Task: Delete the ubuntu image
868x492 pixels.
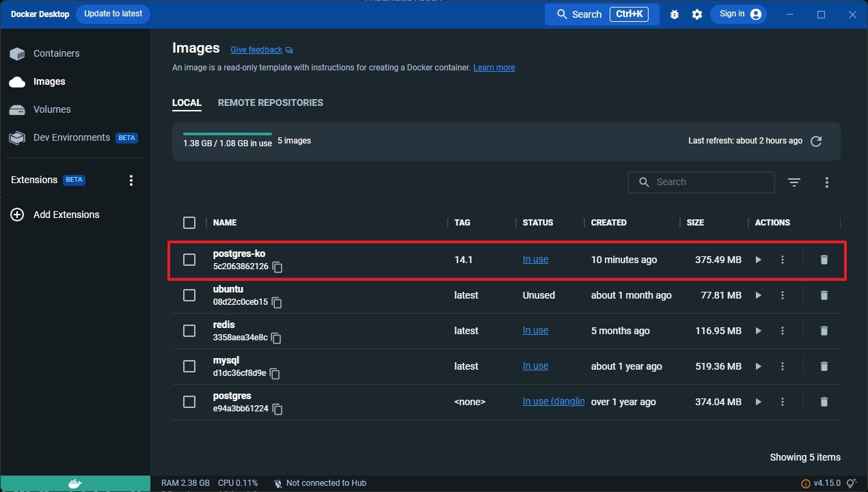Action: pyautogui.click(x=824, y=295)
